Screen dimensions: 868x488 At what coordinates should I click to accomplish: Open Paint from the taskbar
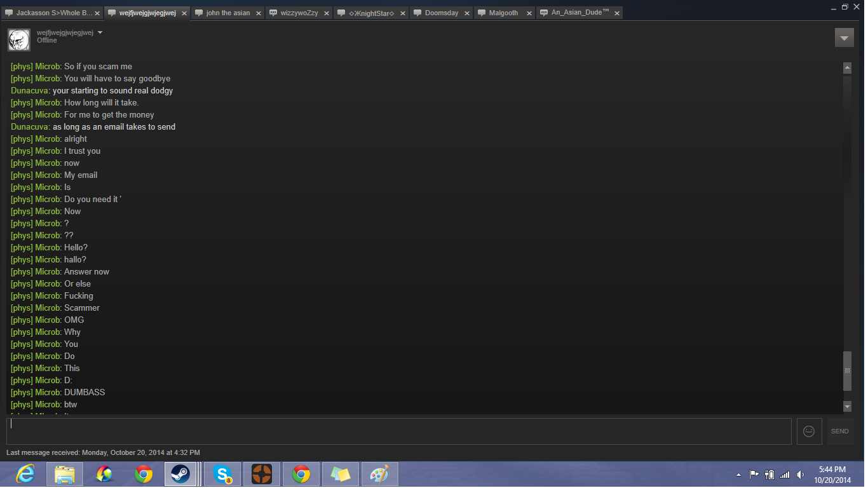pyautogui.click(x=379, y=475)
